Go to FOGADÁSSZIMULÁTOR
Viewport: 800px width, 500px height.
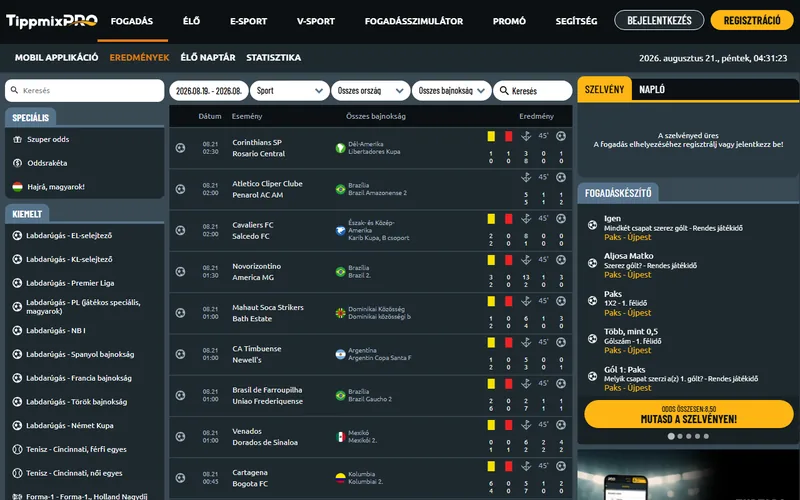click(x=414, y=21)
